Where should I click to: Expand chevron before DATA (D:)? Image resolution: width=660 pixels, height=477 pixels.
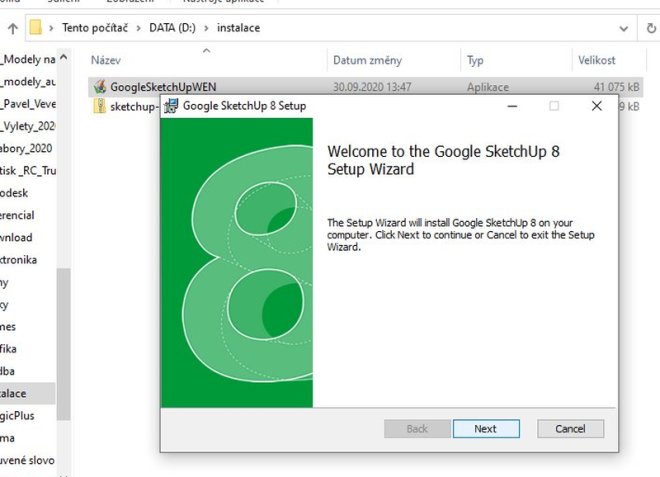coord(138,28)
